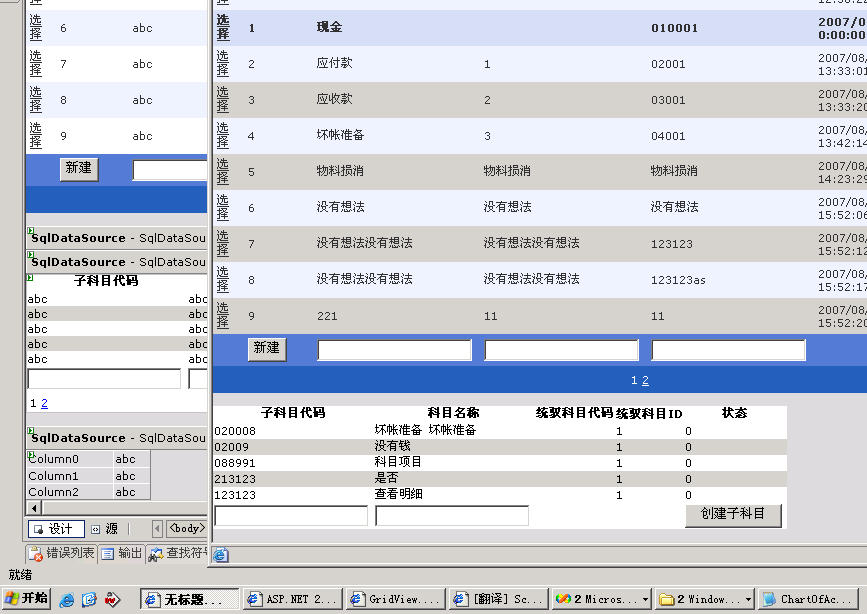Switch to the 源 source view tab
This screenshot has width=867, height=614.
[x=105, y=529]
